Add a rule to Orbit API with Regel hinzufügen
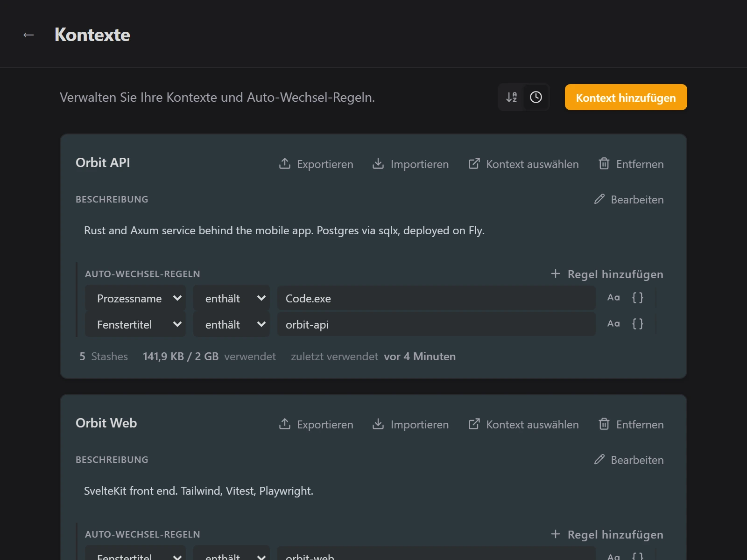The height and width of the screenshot is (560, 747). [607, 274]
